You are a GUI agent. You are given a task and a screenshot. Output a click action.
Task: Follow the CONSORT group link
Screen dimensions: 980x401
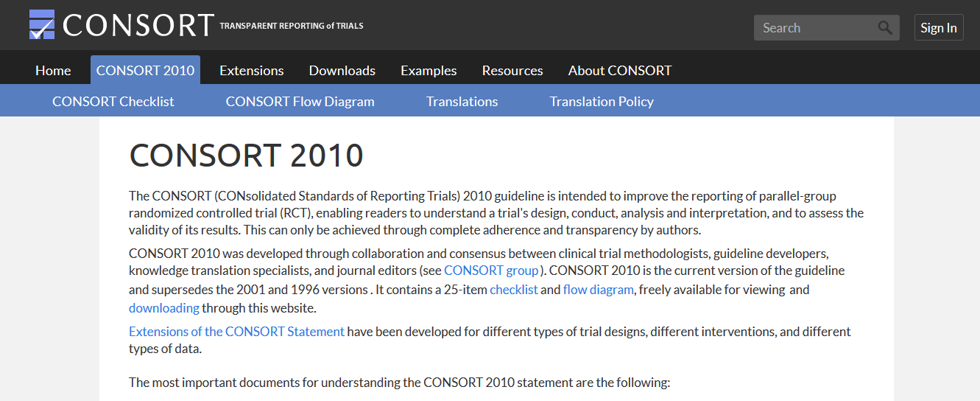pyautogui.click(x=491, y=270)
